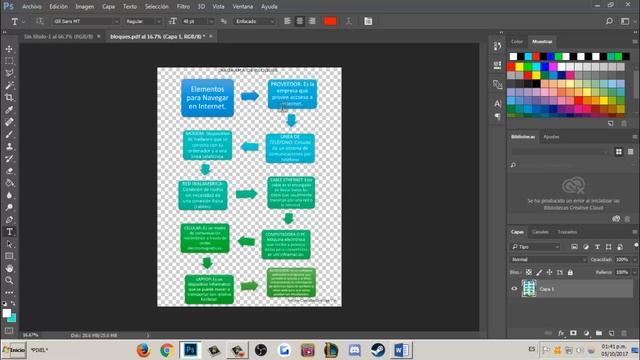Add a layer mask icon
The image size is (640, 360).
573,333
